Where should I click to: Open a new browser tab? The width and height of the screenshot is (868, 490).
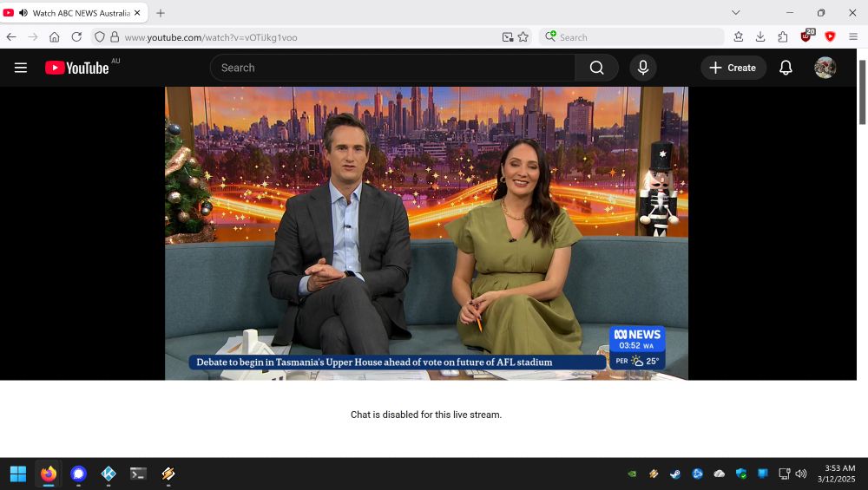coord(161,13)
